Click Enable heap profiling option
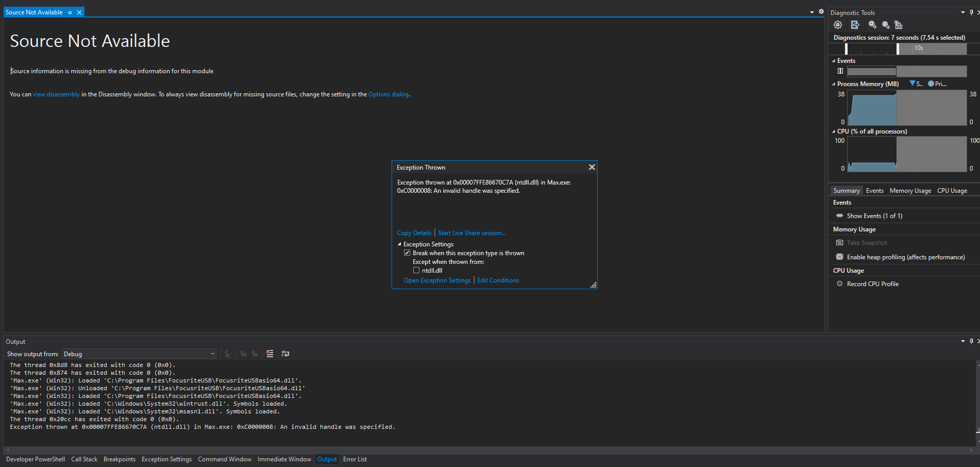Viewport: 980px width, 467px height. (x=906, y=257)
